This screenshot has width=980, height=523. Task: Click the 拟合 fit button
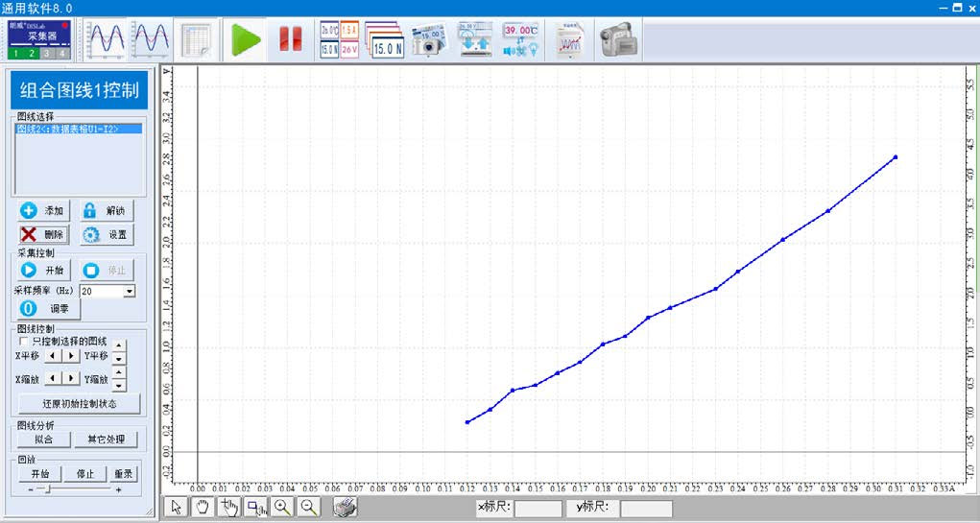point(43,440)
